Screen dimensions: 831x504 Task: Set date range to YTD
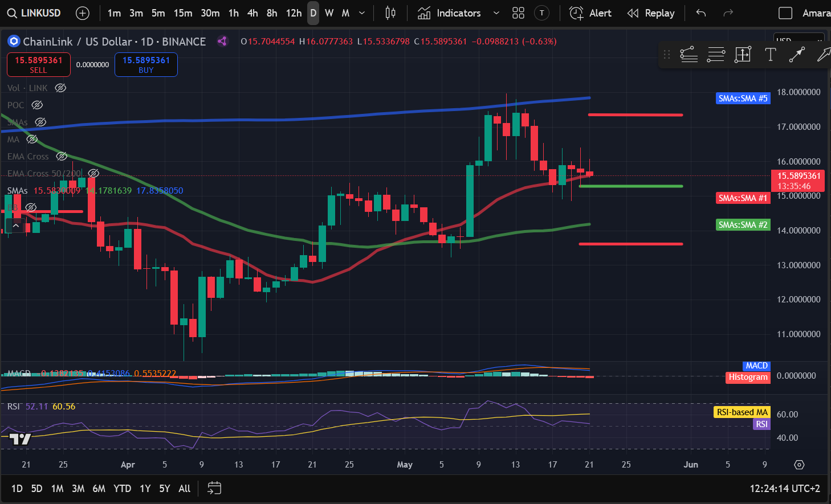click(122, 489)
